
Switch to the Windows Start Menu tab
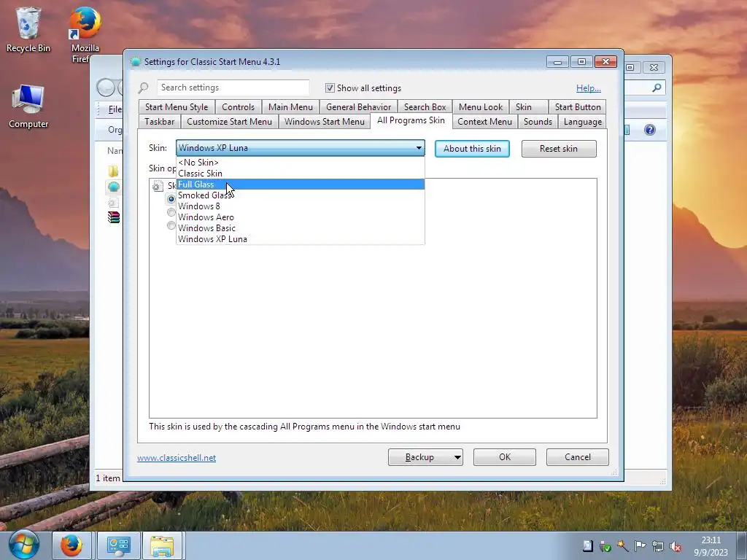click(x=325, y=122)
